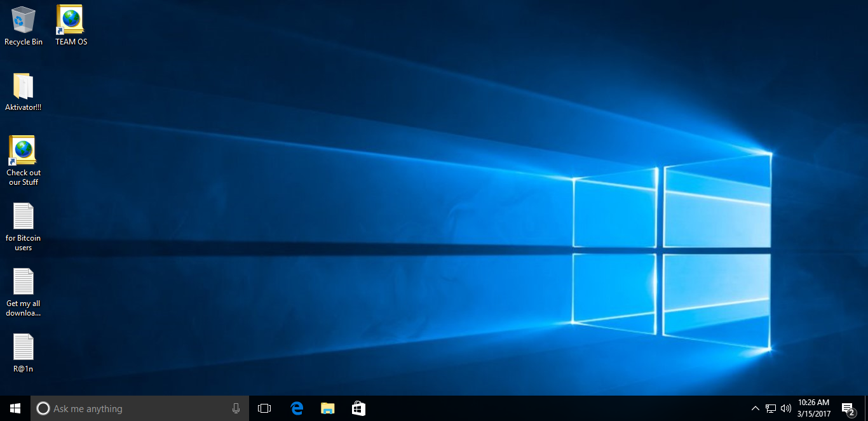Show hidden system tray icons
The width and height of the screenshot is (868, 421).
tap(756, 408)
